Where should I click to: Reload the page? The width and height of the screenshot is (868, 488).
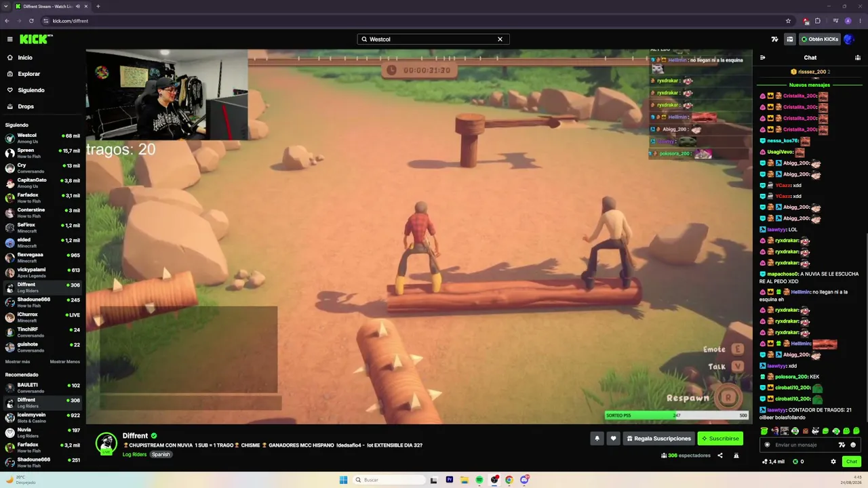31,21
